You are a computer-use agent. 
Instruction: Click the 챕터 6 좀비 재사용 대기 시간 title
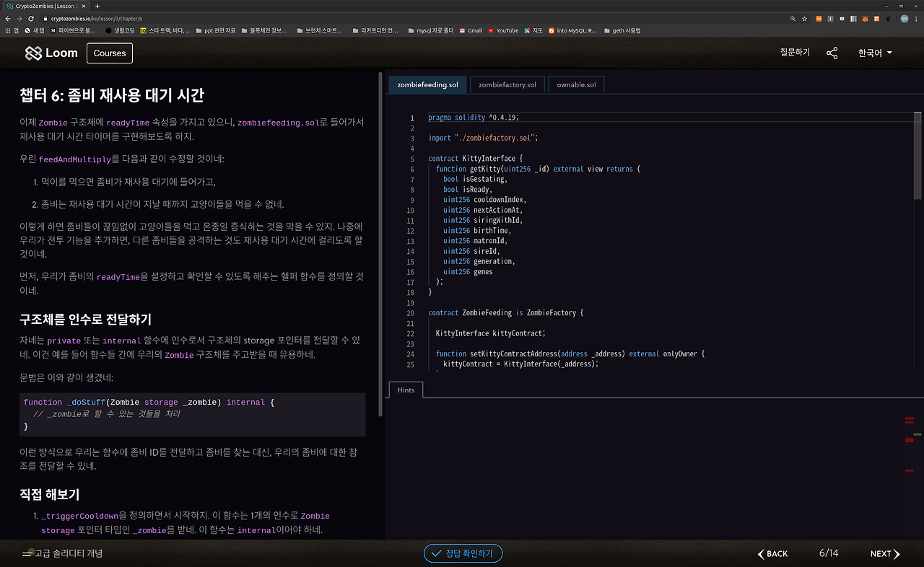(112, 95)
